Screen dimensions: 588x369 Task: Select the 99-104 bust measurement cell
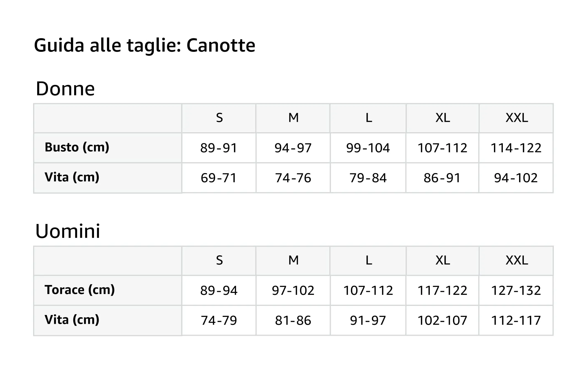point(368,148)
